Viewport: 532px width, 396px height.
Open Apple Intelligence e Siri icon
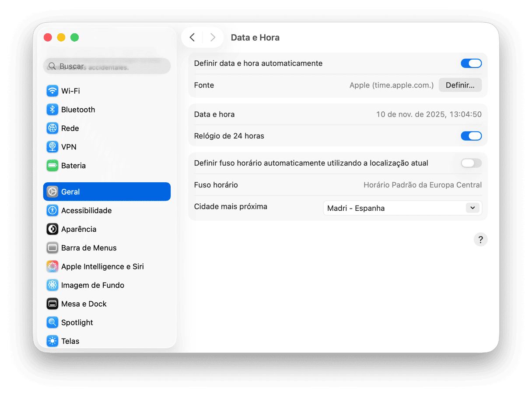[x=52, y=266]
